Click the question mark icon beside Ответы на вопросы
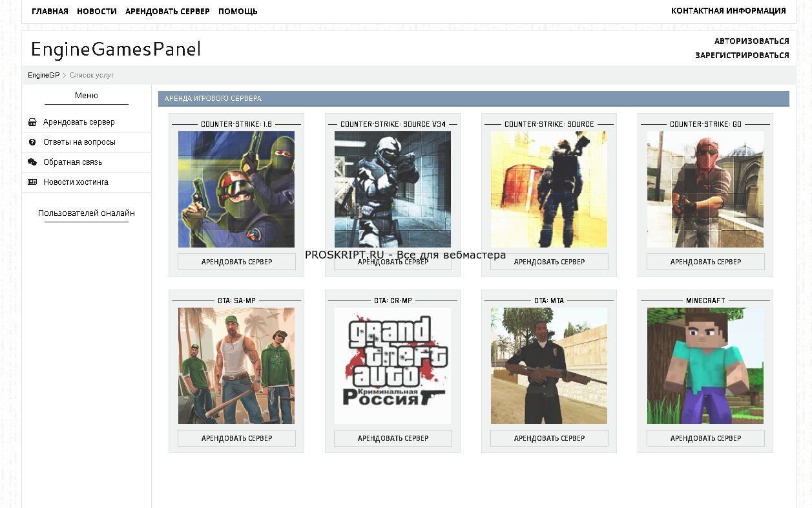Viewport: 812px width, 508px height. tap(32, 142)
